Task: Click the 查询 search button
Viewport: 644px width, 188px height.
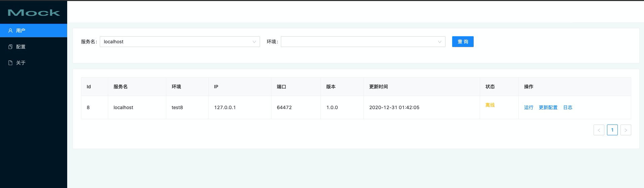Action: [x=463, y=42]
